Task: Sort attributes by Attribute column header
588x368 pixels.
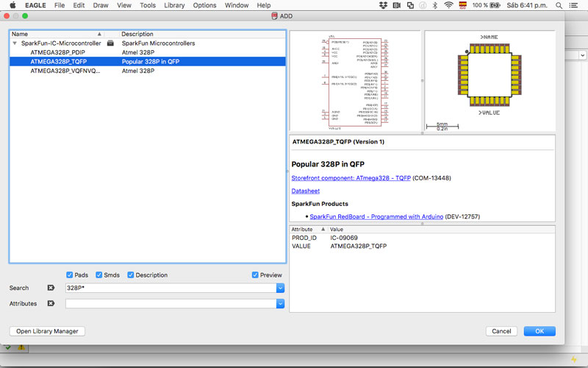Action: coord(308,229)
